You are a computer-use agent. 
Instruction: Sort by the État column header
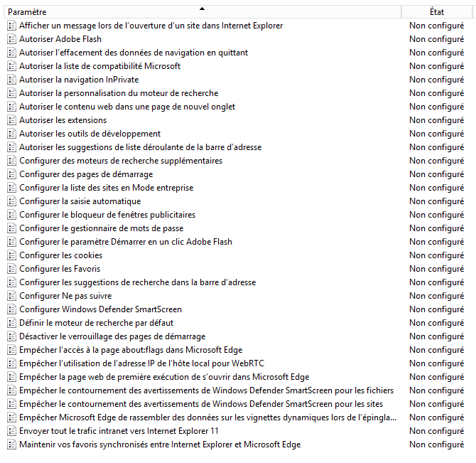point(436,12)
